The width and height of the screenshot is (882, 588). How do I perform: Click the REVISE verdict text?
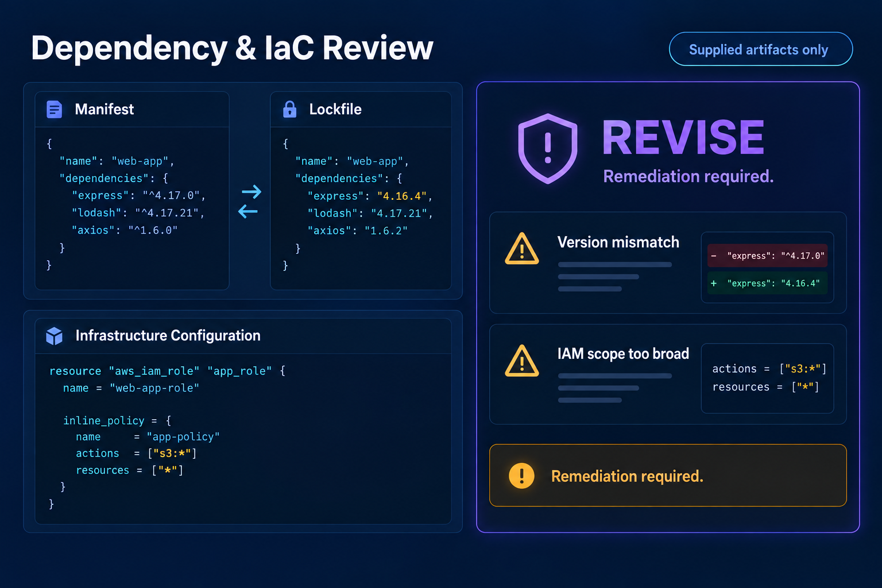(683, 137)
